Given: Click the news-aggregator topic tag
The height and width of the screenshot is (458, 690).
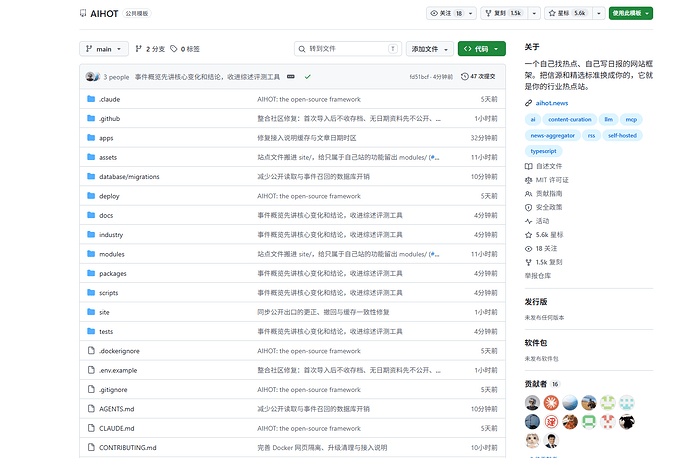Looking at the screenshot, I should click(552, 136).
